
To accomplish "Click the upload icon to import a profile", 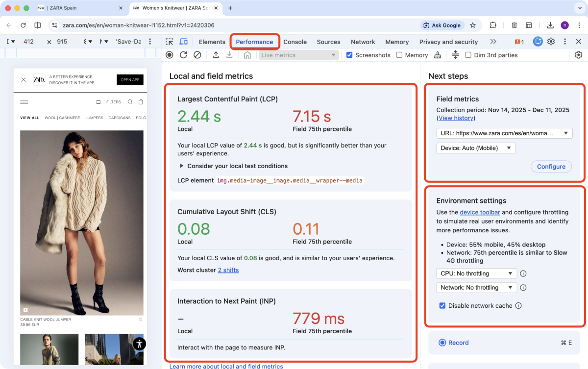I will pyautogui.click(x=216, y=55).
